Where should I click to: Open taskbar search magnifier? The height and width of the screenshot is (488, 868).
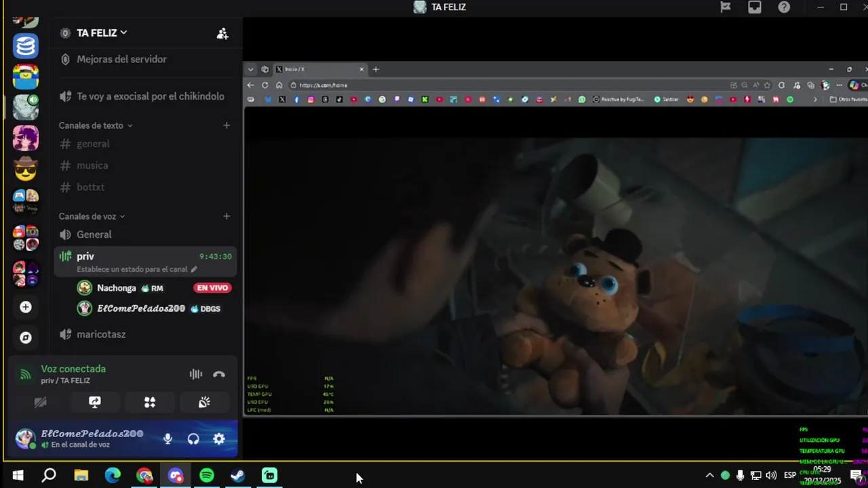coord(49,476)
